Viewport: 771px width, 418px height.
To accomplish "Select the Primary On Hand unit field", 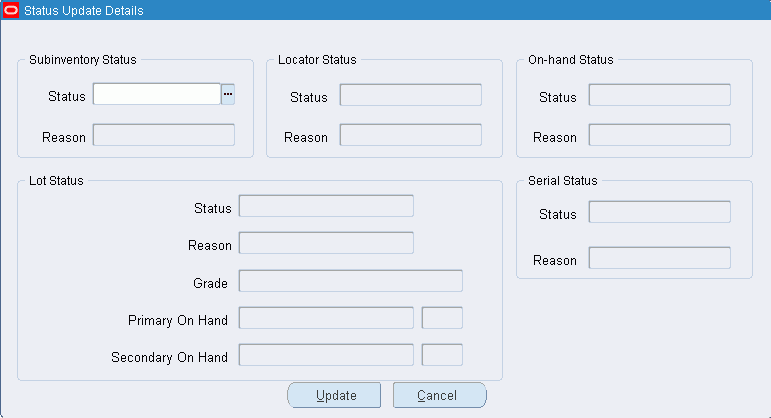I will point(442,318).
